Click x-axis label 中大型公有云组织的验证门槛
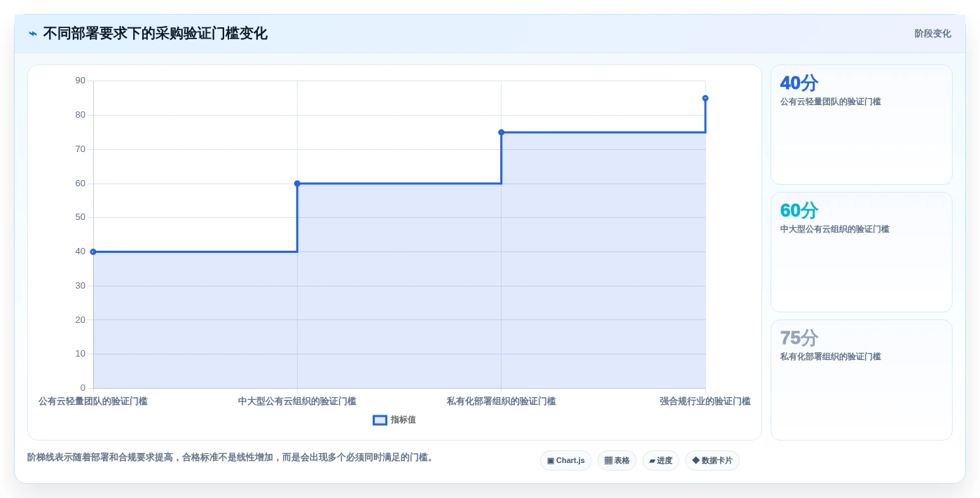980x498 pixels. click(x=297, y=401)
